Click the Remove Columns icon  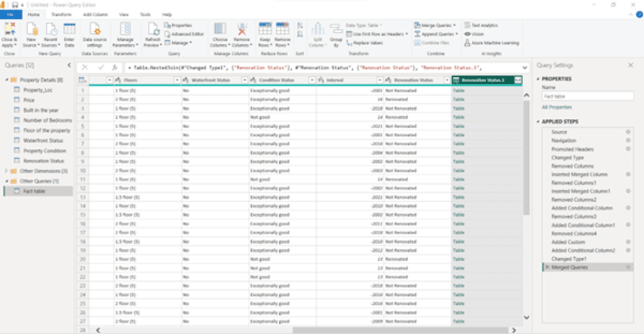(242, 30)
